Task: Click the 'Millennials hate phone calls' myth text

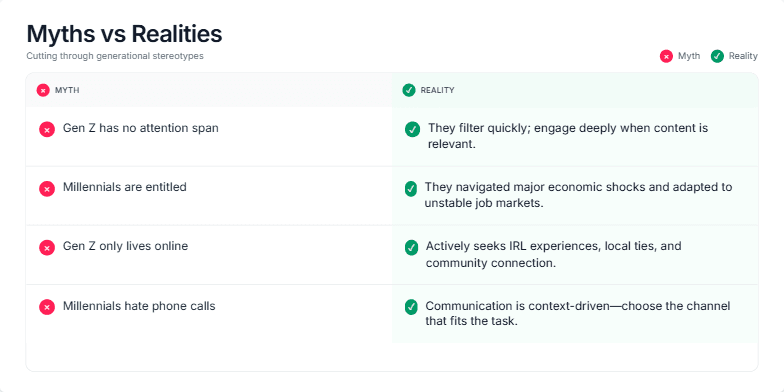Action: [139, 306]
